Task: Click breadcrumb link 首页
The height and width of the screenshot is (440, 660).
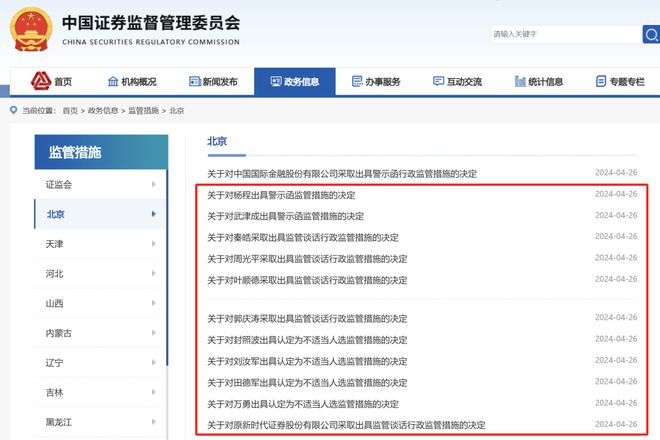Action: pyautogui.click(x=70, y=111)
